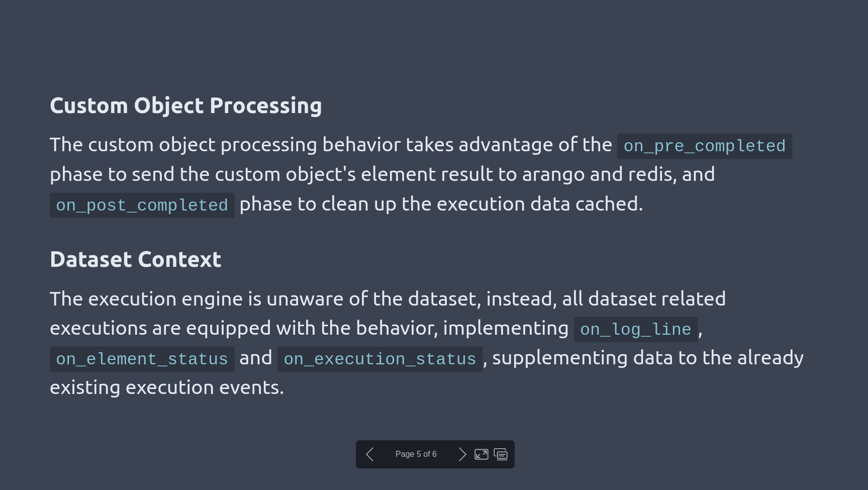Advance to the next slide arrow
868x490 pixels.
(462, 454)
